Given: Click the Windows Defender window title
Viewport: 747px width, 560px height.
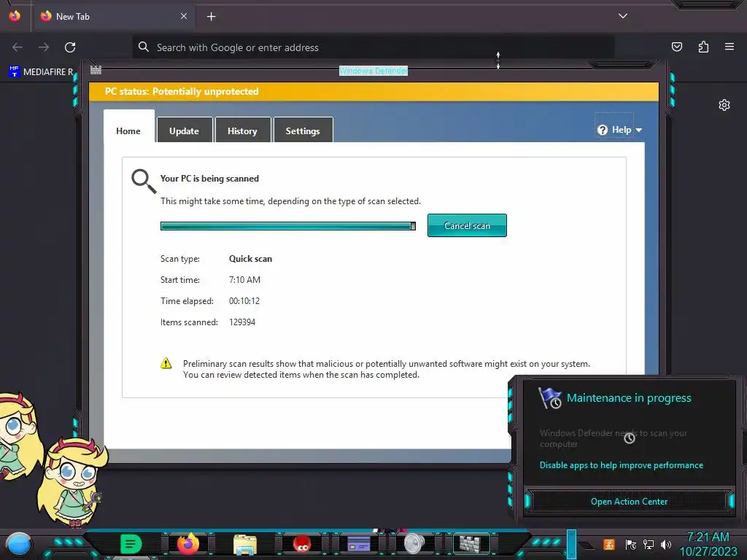Looking at the screenshot, I should coord(373,71).
